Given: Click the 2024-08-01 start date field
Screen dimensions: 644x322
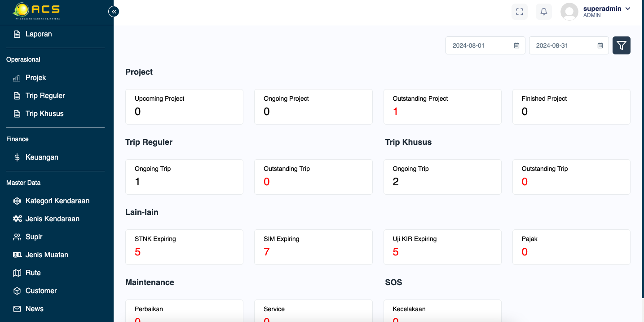Looking at the screenshot, I should (x=478, y=45).
